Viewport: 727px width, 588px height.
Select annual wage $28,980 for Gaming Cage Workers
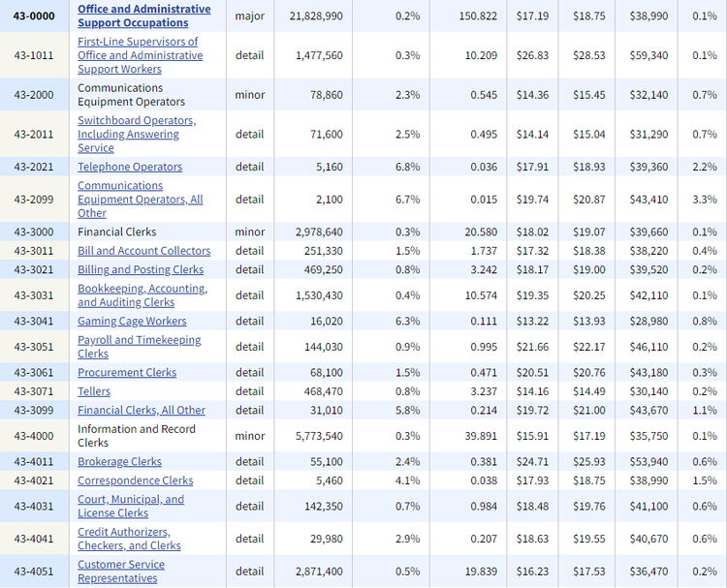click(648, 321)
